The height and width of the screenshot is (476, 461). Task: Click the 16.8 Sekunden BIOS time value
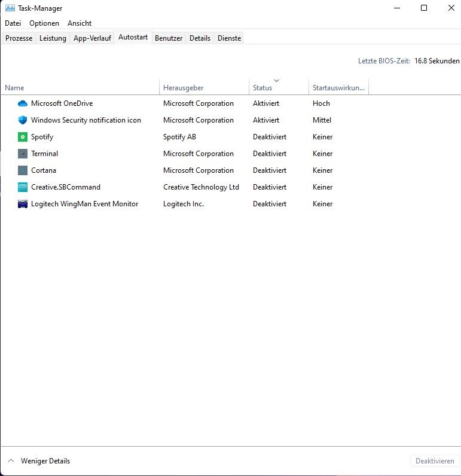point(436,61)
